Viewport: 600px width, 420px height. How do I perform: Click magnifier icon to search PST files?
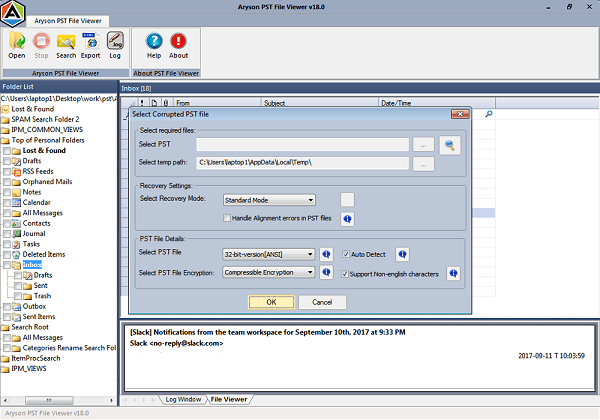pyautogui.click(x=449, y=145)
